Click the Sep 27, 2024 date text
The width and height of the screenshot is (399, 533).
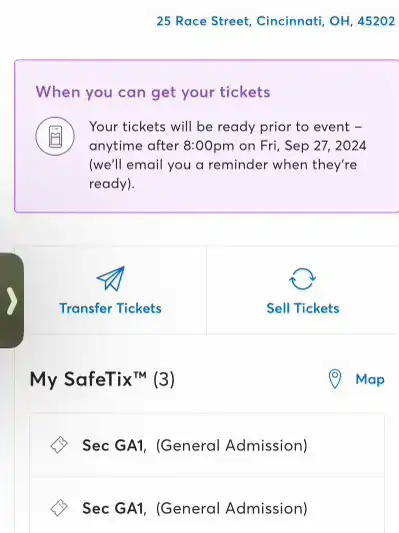(x=326, y=145)
